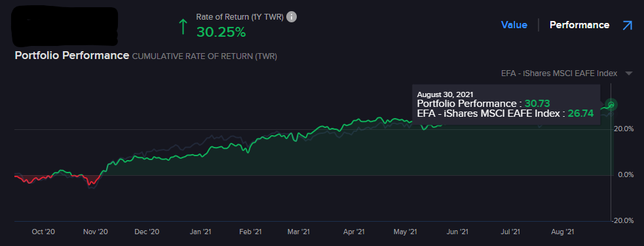Click the Apr '21 axis label
Image resolution: width=644 pixels, height=246 pixels.
click(x=354, y=232)
